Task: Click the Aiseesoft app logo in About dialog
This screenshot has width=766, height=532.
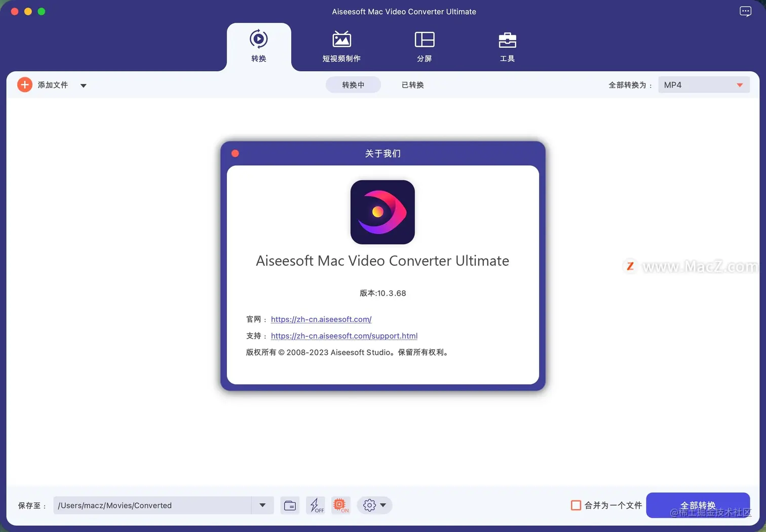Action: (x=382, y=212)
